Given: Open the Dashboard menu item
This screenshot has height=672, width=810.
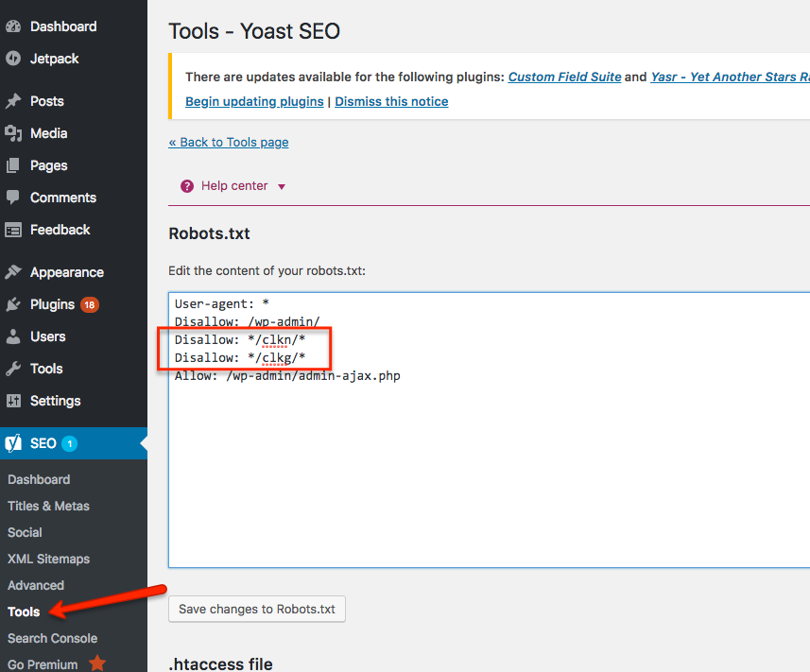Looking at the screenshot, I should [63, 26].
